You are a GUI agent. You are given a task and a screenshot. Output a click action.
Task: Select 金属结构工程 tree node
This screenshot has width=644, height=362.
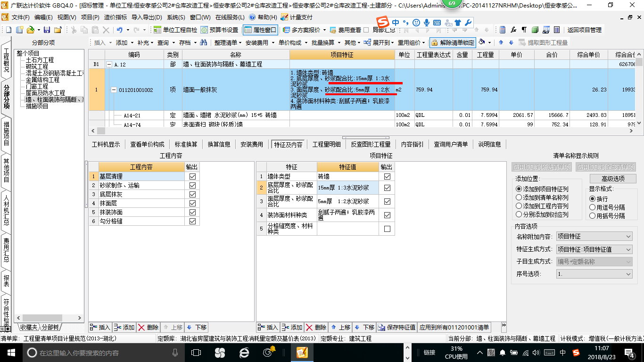tap(42, 80)
